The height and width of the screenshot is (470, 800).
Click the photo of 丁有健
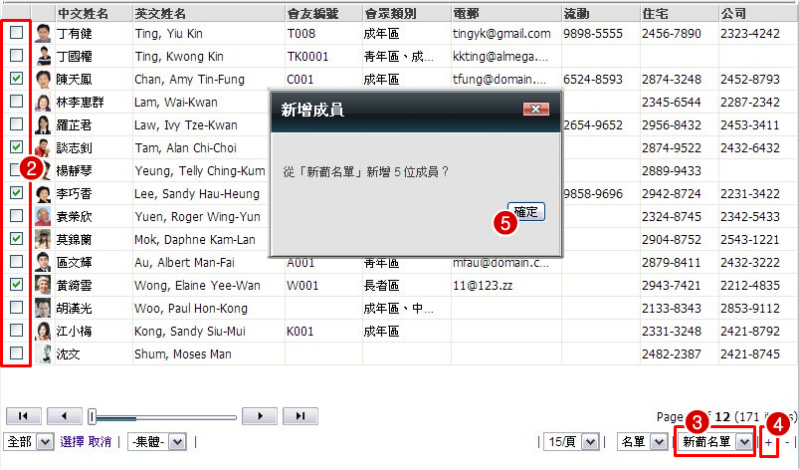(x=43, y=33)
